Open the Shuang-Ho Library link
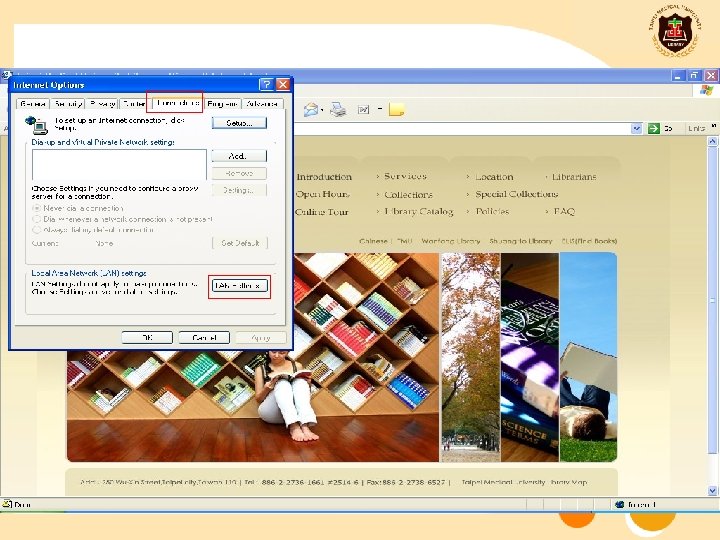Screen dimensions: 720x540 (521, 241)
